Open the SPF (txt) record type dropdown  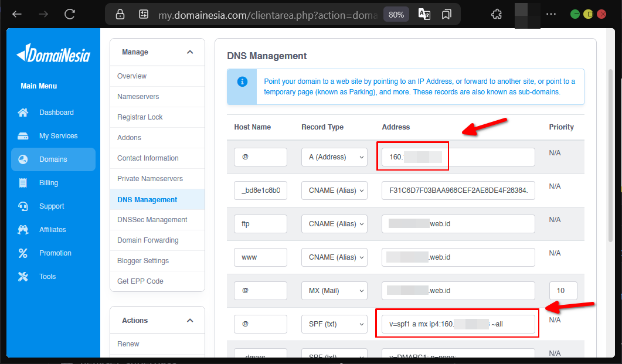[x=334, y=324]
